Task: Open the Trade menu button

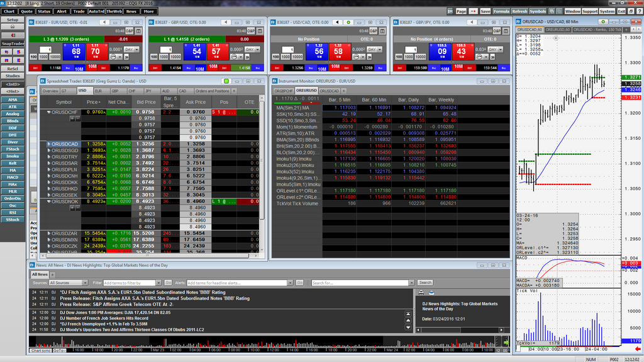Action: coord(79,11)
